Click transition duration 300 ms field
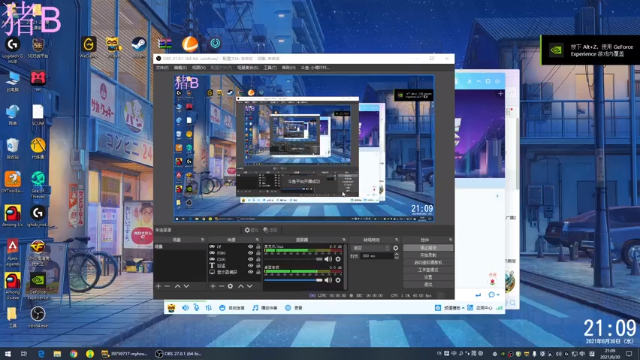The width and height of the screenshot is (640, 360). click(x=376, y=256)
